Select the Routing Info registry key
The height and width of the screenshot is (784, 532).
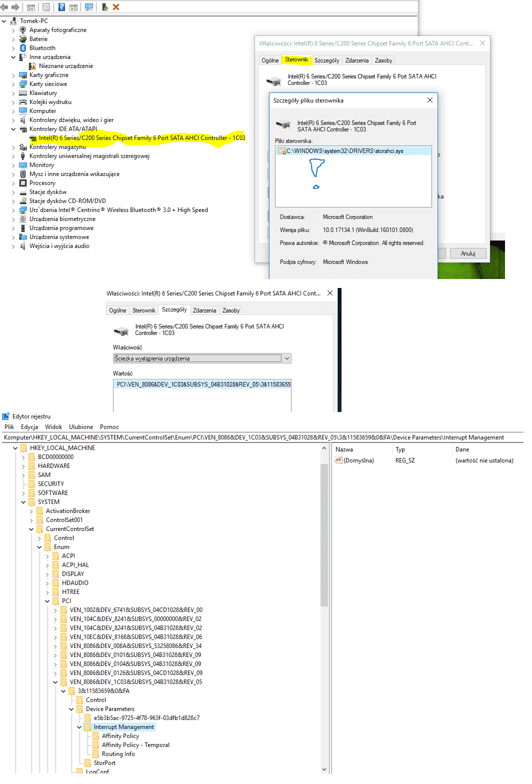click(x=118, y=754)
